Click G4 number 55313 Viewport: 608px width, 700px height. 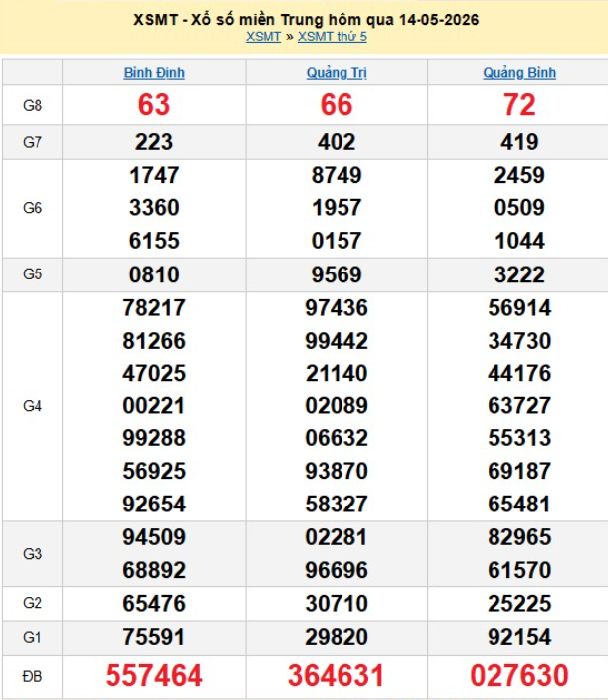519,438
